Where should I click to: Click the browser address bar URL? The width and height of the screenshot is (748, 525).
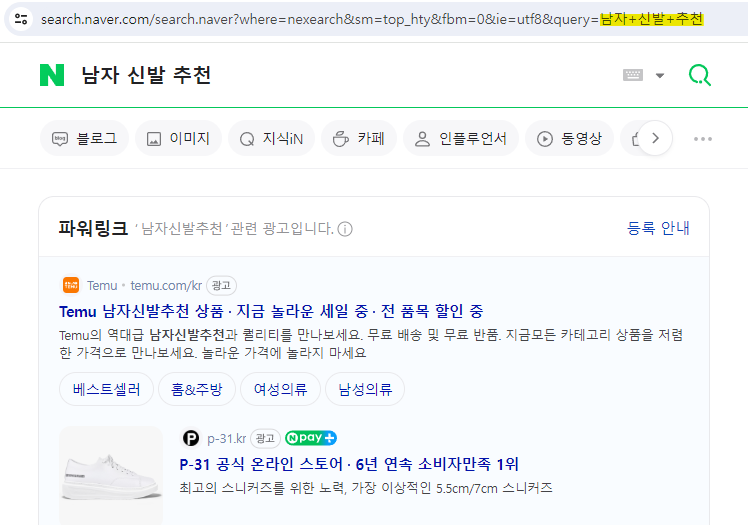372,19
